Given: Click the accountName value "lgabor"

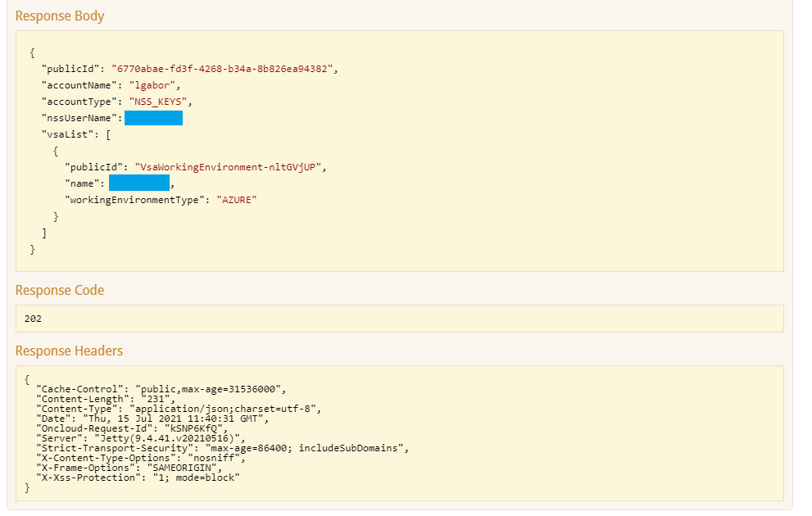Looking at the screenshot, I should (x=152, y=85).
